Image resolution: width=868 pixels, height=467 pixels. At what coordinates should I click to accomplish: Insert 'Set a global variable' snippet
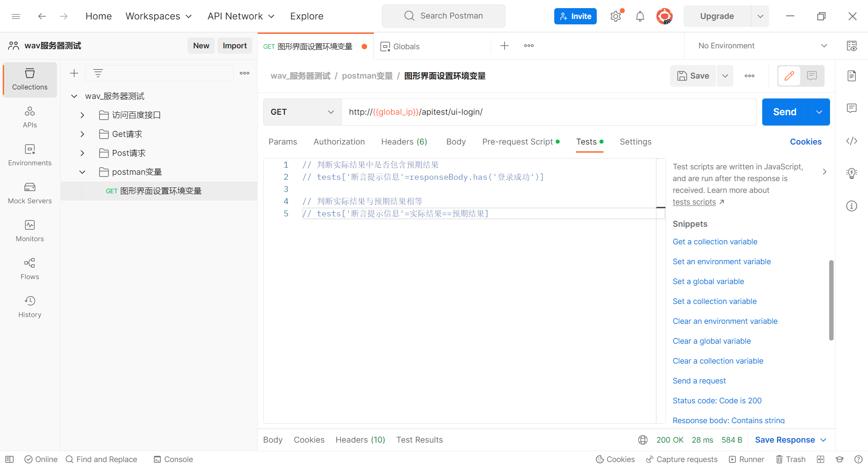(x=708, y=281)
